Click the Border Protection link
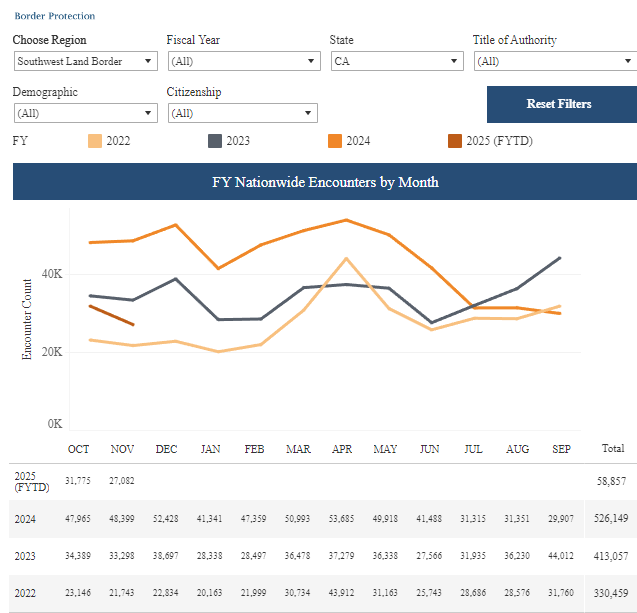Screen dimensions: 637x613 [55, 16]
